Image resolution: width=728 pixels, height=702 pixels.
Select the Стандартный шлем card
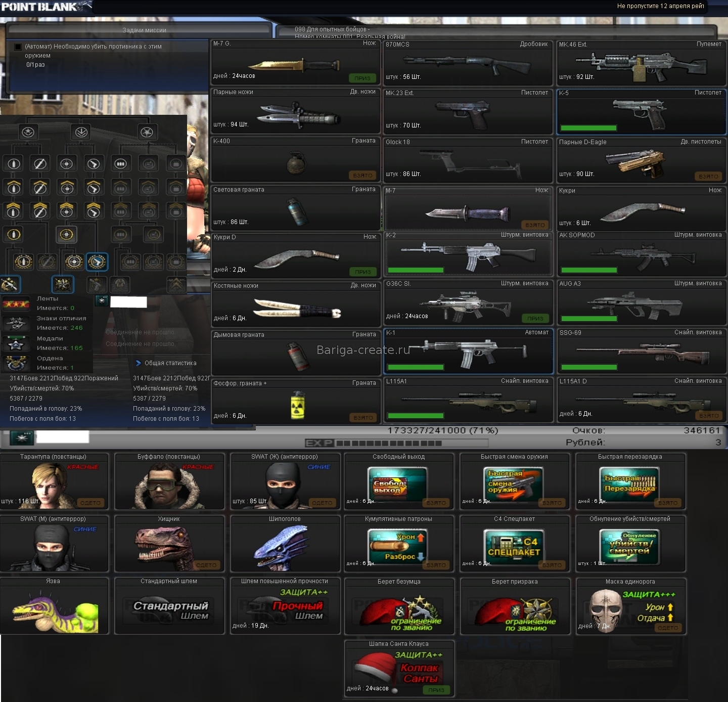[169, 606]
